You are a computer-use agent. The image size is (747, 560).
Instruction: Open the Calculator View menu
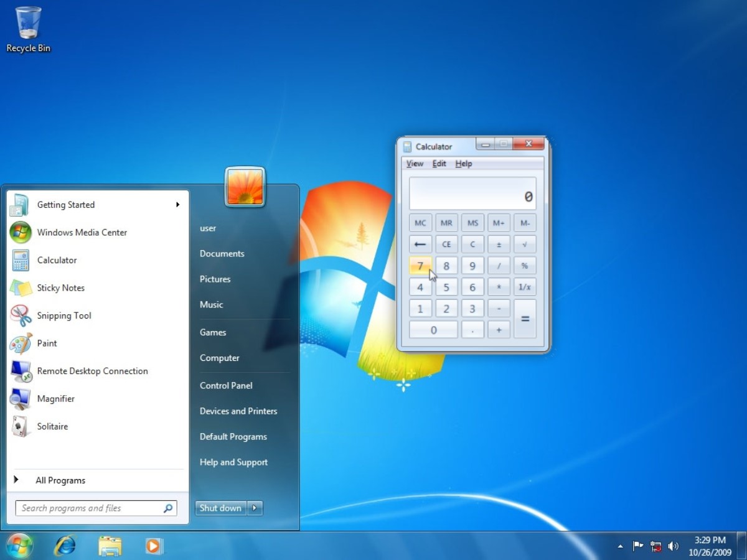pos(415,164)
